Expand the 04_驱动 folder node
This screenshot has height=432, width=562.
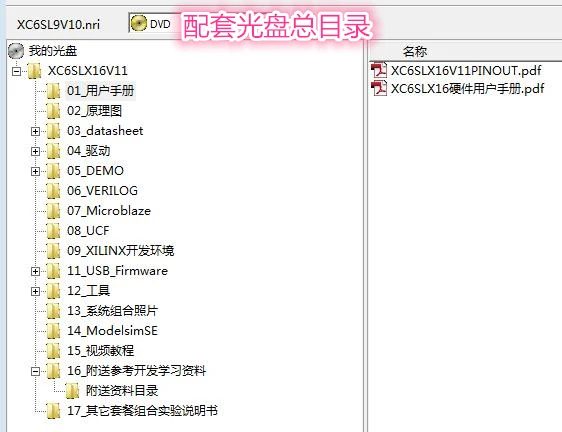[35, 151]
